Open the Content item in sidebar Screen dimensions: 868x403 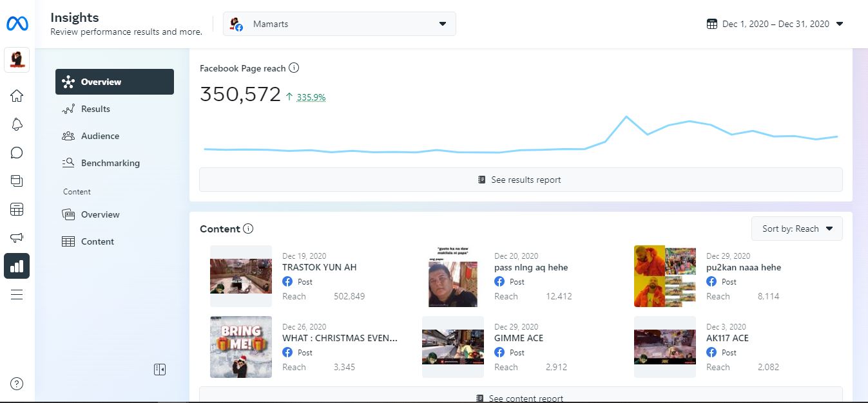(115, 241)
